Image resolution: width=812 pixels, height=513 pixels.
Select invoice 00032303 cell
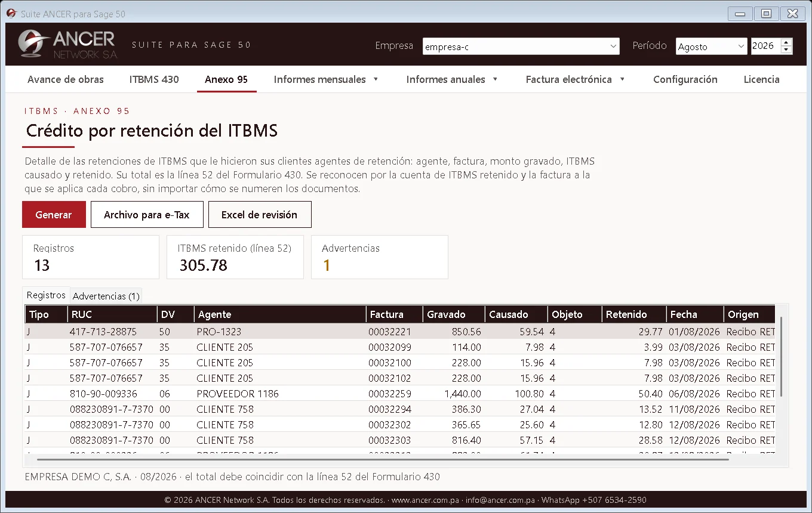pos(390,440)
